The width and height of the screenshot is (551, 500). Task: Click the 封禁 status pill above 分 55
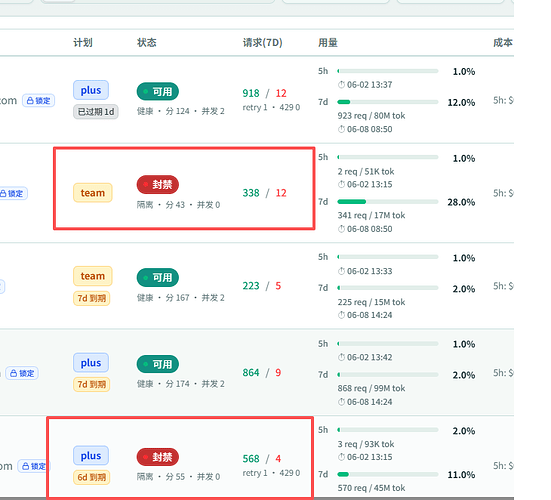tap(158, 457)
